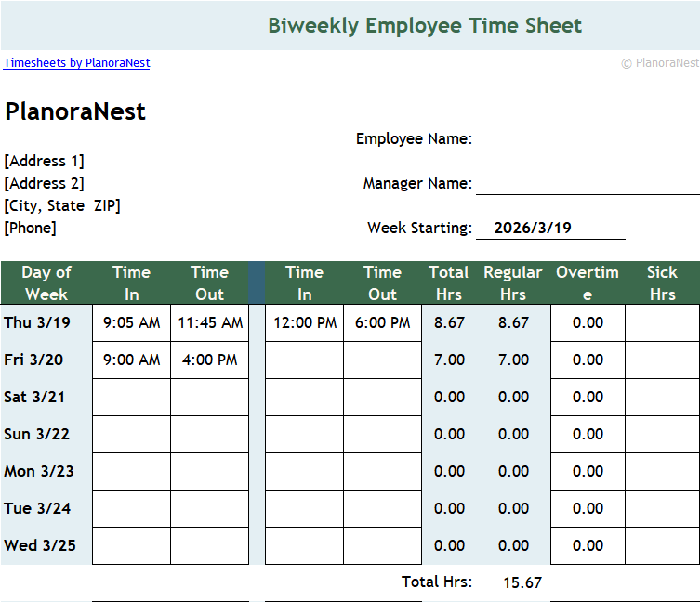This screenshot has width=700, height=602.
Task: Select the [Address 2] placeholder
Action: (x=45, y=183)
